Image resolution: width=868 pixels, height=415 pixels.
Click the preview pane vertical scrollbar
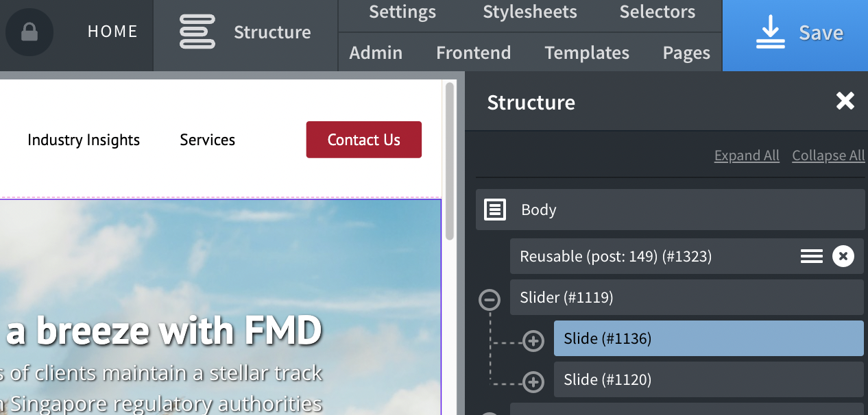450,161
